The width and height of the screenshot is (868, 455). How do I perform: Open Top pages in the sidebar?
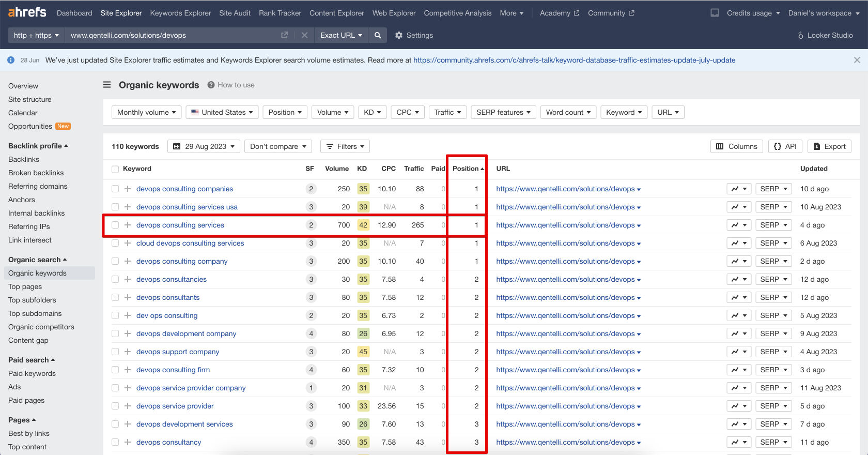25,286
